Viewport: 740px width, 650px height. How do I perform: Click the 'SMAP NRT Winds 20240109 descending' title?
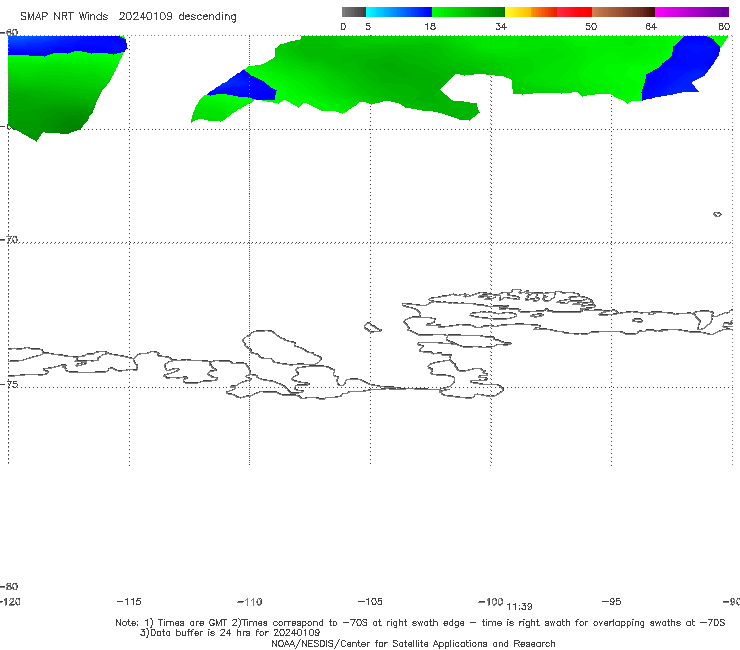point(128,16)
